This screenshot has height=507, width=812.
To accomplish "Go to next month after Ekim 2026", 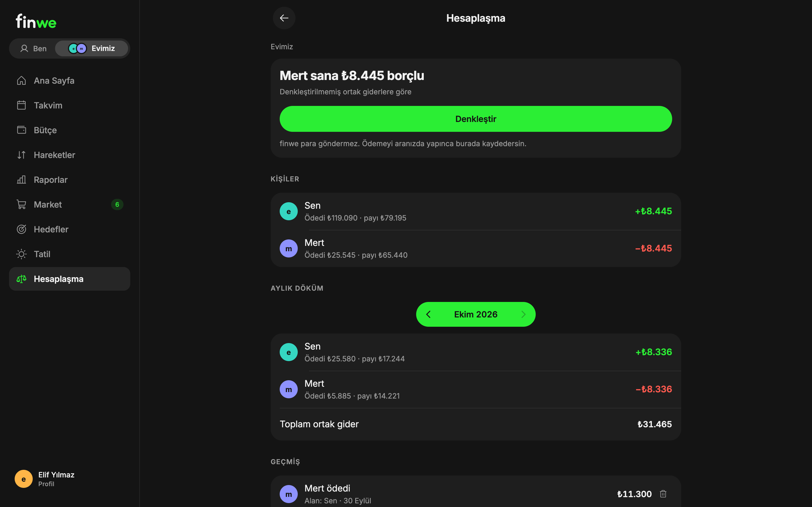I will coord(523,315).
